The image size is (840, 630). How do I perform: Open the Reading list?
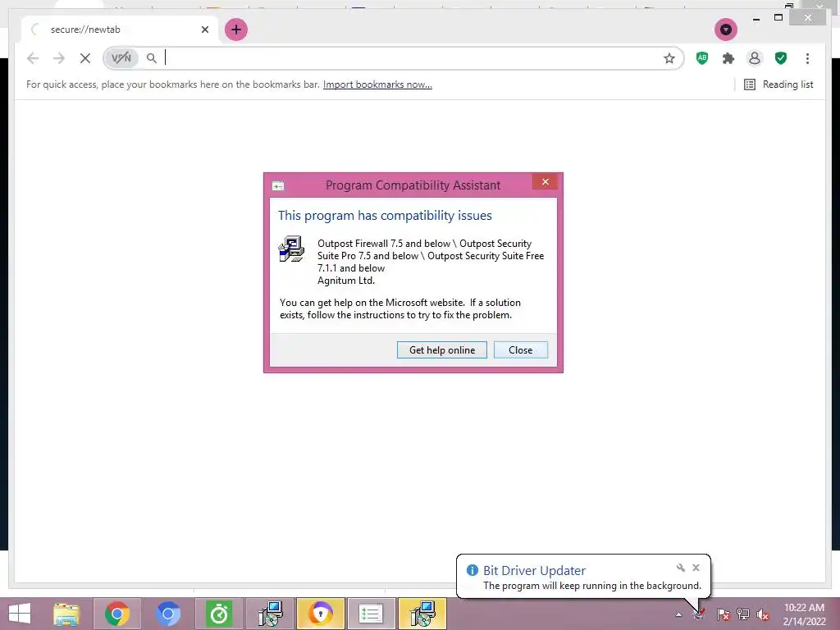point(778,84)
